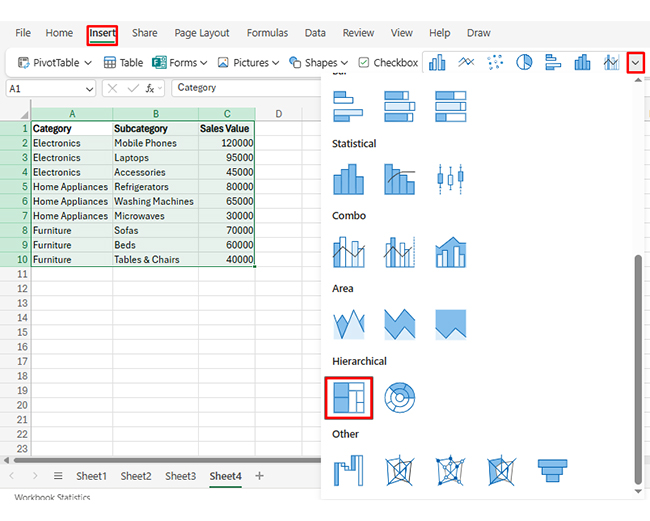Click the Combo chart ribbon icon
Image resolution: width=650 pixels, height=521 pixels.
click(x=611, y=63)
